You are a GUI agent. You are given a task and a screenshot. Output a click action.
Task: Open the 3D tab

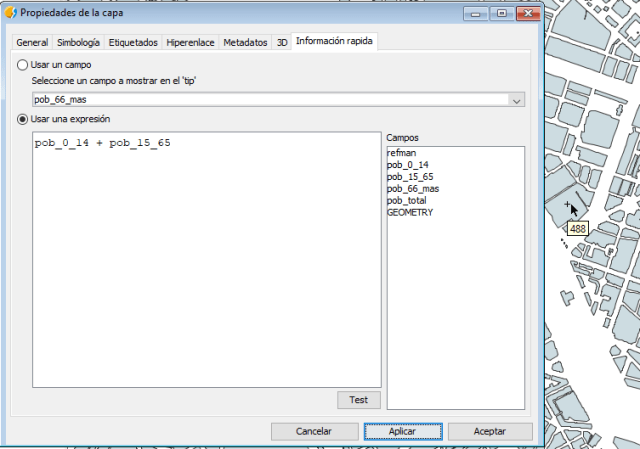(x=282, y=43)
